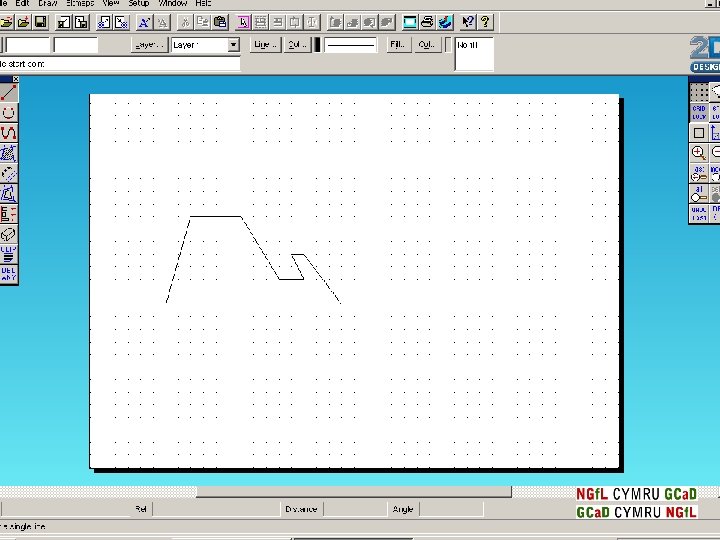Open the dimension measuring tool

pos(9,214)
